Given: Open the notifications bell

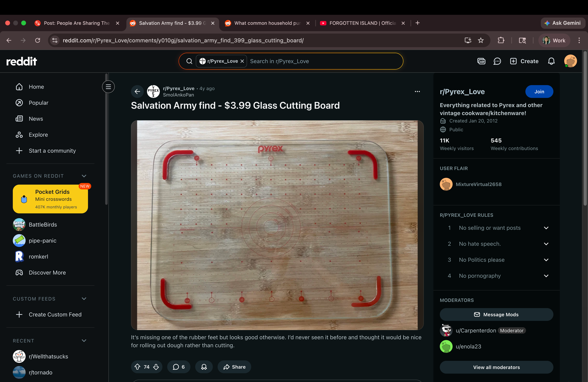Looking at the screenshot, I should [551, 61].
